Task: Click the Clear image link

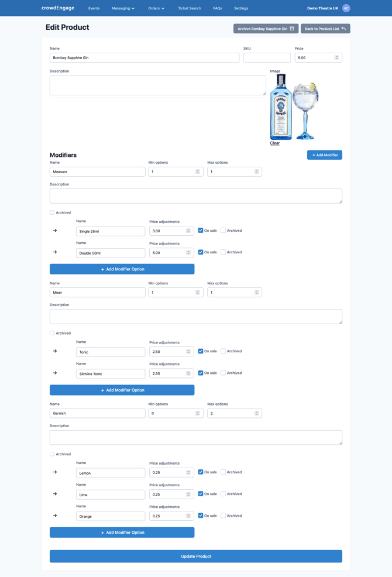Action: (x=274, y=143)
